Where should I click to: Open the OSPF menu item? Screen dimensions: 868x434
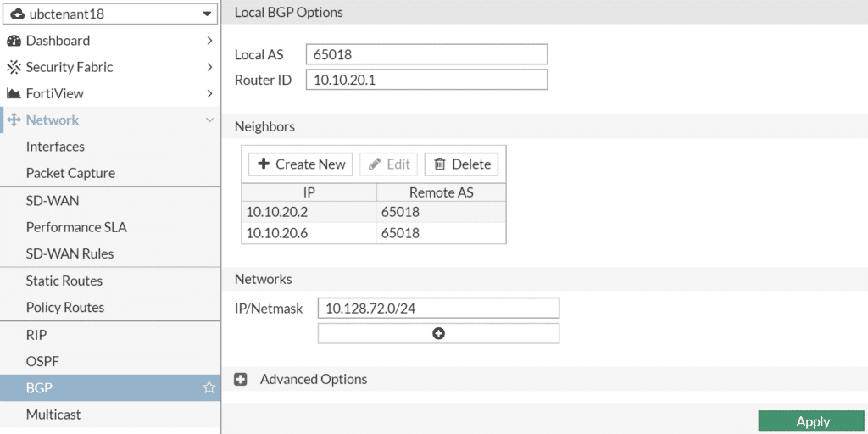42,361
